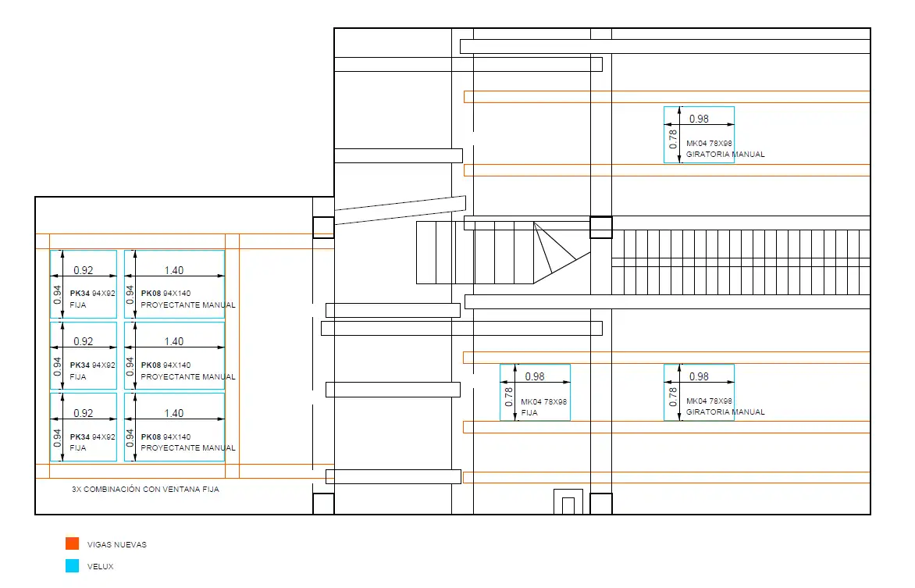Click the blue VELUX legend swatch
Image resolution: width=915 pixels, height=588 pixels.
pos(73,566)
